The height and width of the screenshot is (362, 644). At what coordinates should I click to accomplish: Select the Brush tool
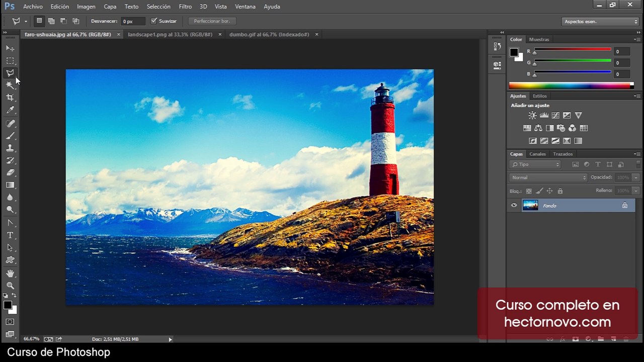[x=10, y=136]
